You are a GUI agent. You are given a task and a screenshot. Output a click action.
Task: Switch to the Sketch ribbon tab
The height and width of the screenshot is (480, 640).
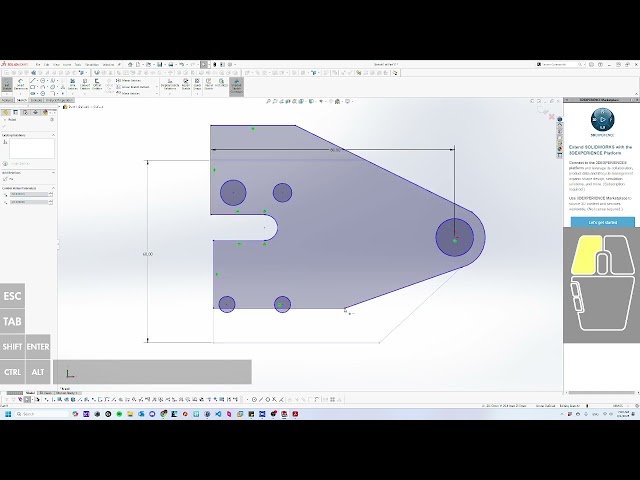(22, 100)
